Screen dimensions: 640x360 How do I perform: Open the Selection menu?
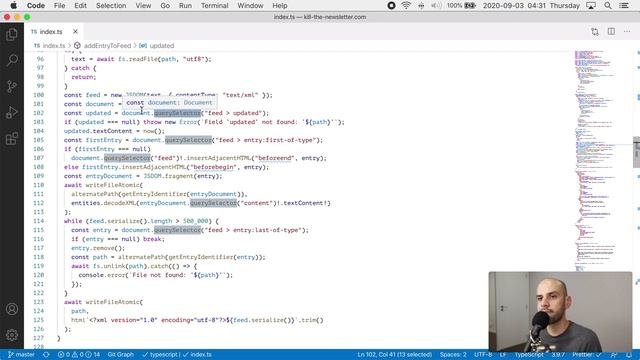point(111,5)
